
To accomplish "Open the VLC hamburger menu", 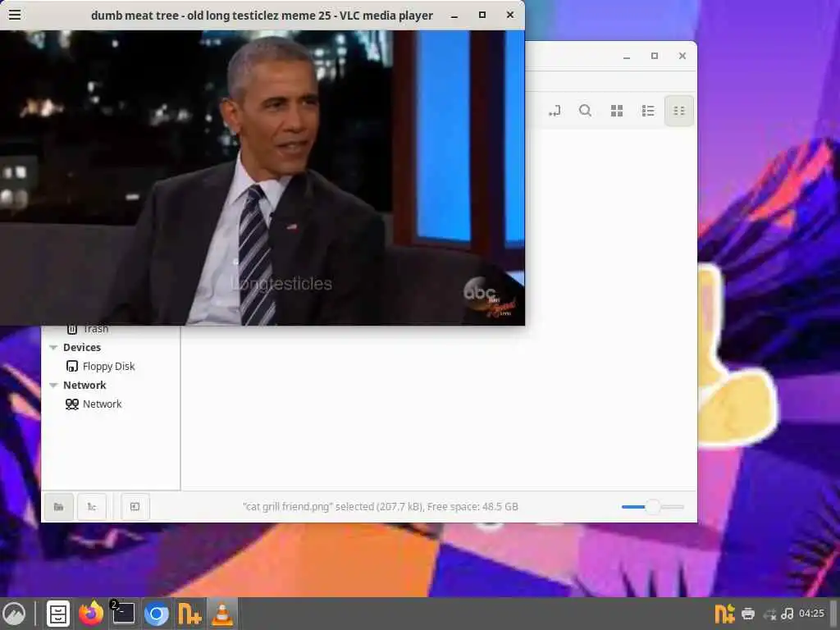I will [x=15, y=15].
